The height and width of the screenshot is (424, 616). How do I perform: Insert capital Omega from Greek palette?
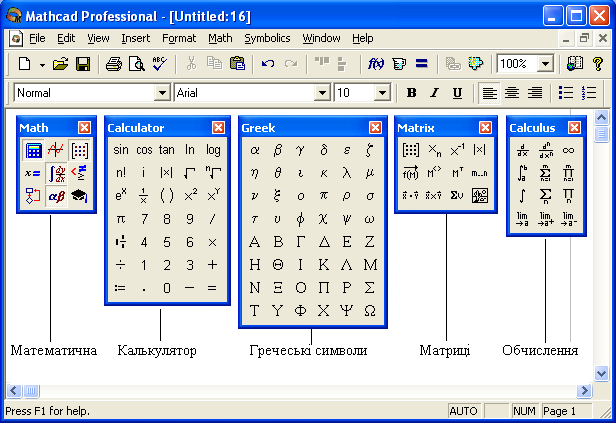(369, 311)
